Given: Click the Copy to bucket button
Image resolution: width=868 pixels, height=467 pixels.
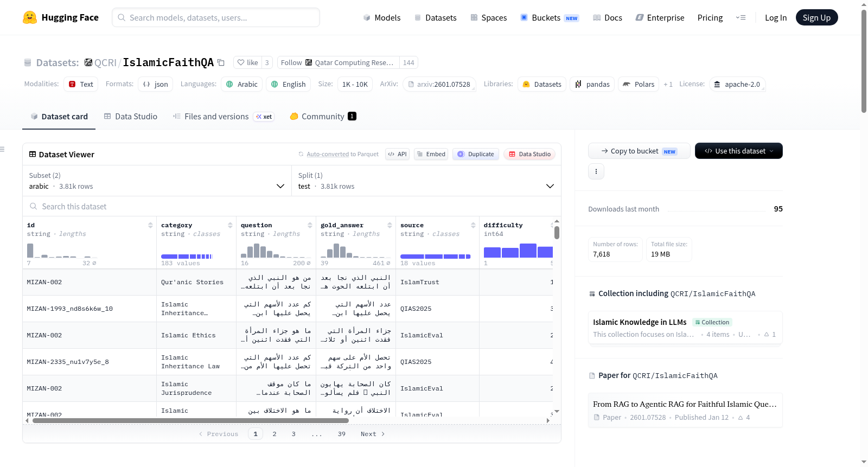Looking at the screenshot, I should [x=639, y=151].
